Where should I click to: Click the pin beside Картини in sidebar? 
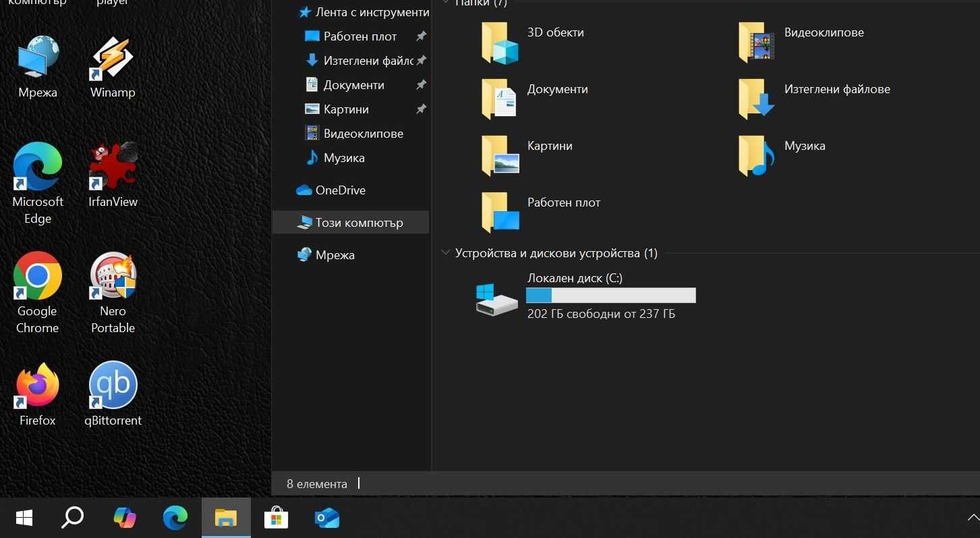421,109
